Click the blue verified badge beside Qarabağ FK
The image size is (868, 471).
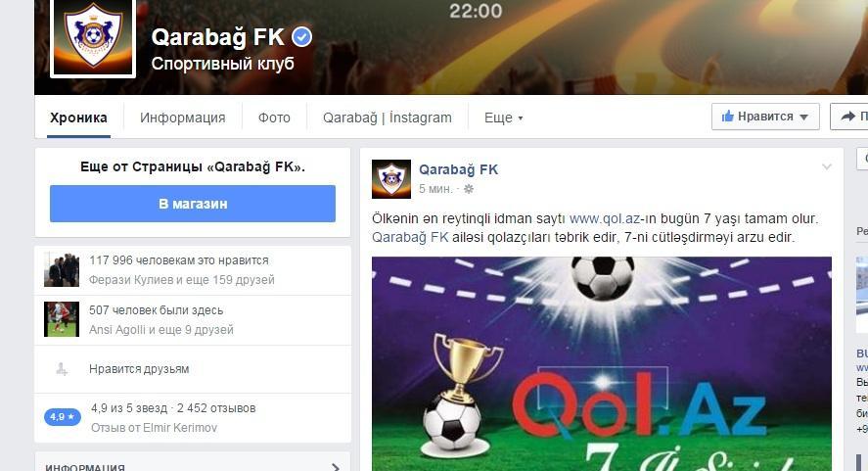[301, 37]
